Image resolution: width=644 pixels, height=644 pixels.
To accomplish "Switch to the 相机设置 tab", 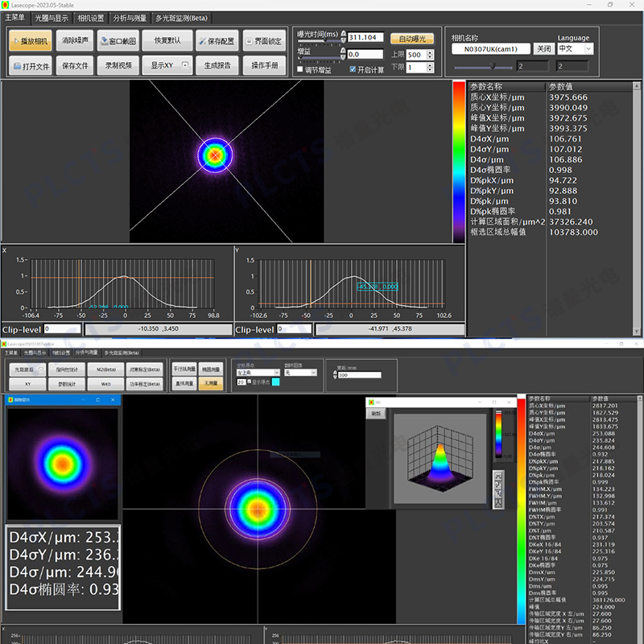I will coord(90,18).
